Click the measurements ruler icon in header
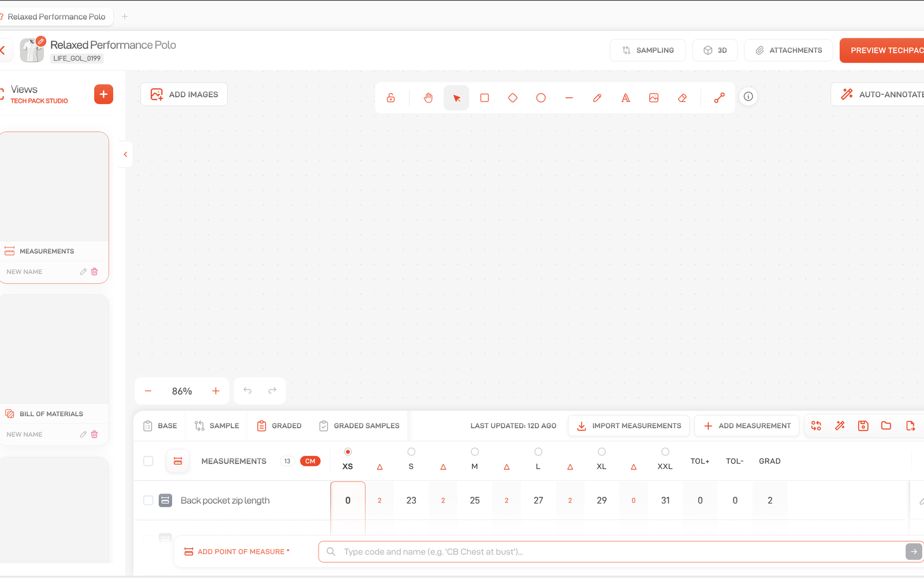This screenshot has width=924, height=578. point(178,461)
